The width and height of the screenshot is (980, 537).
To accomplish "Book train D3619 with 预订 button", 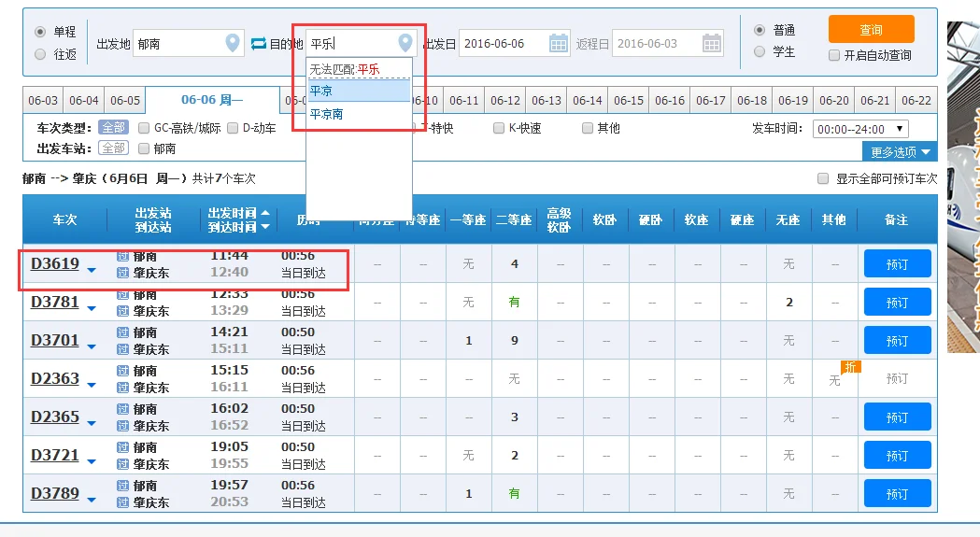I will [898, 264].
